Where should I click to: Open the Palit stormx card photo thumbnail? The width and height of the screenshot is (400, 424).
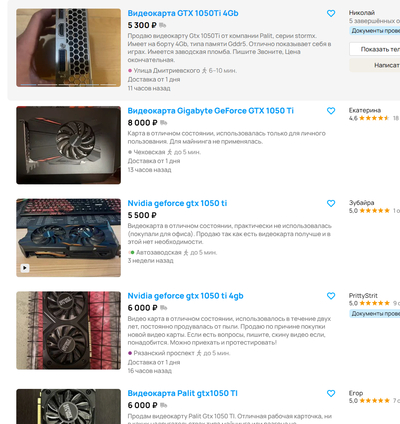click(x=69, y=48)
